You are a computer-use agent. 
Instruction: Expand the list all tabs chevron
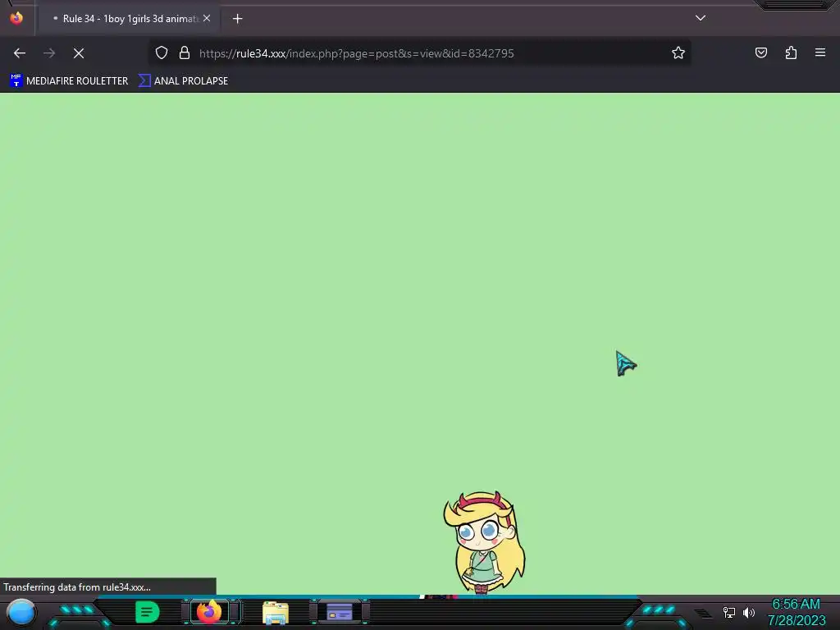tap(701, 18)
